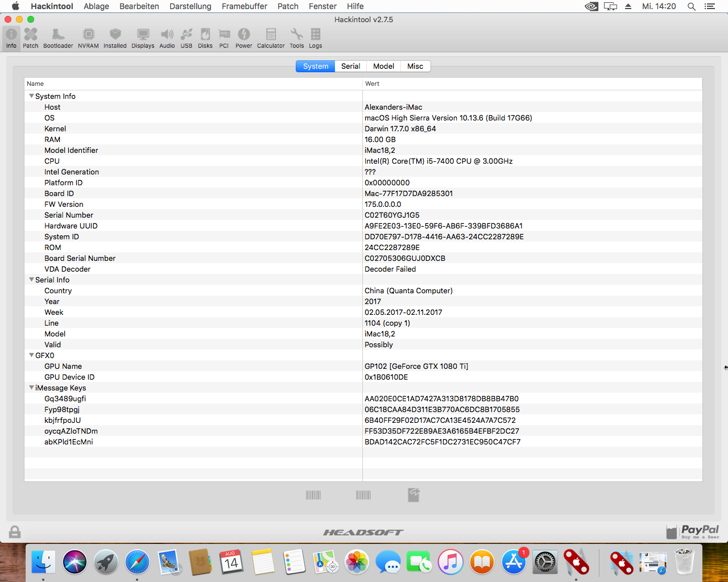Select the RAM value 16.00 GB
728x582 pixels.
click(x=380, y=139)
